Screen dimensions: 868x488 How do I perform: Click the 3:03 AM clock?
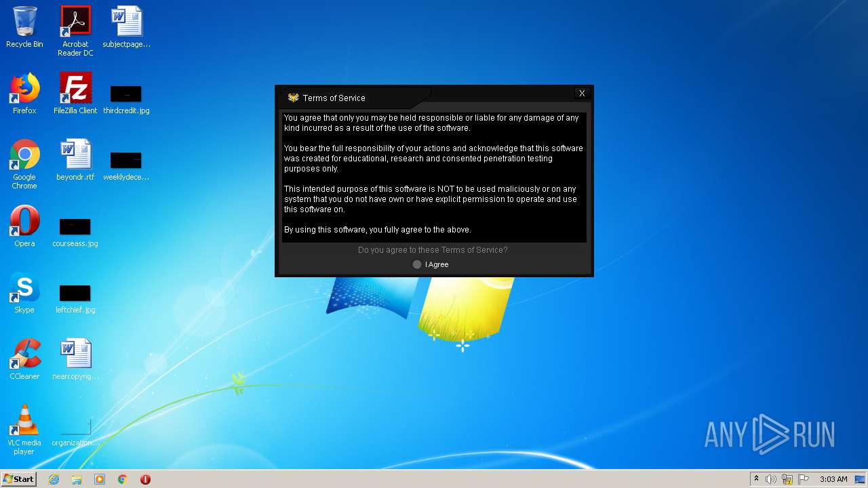pos(833,479)
